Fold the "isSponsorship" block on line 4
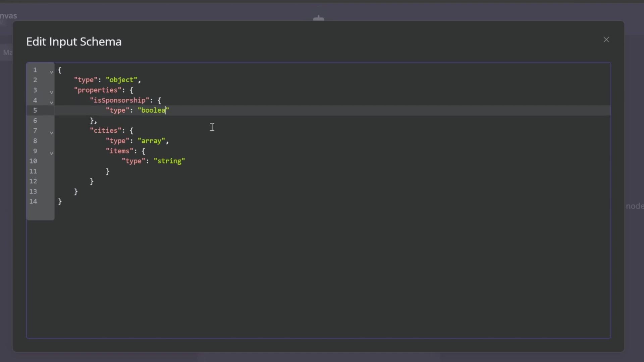Image resolution: width=644 pixels, height=362 pixels. coord(51,102)
